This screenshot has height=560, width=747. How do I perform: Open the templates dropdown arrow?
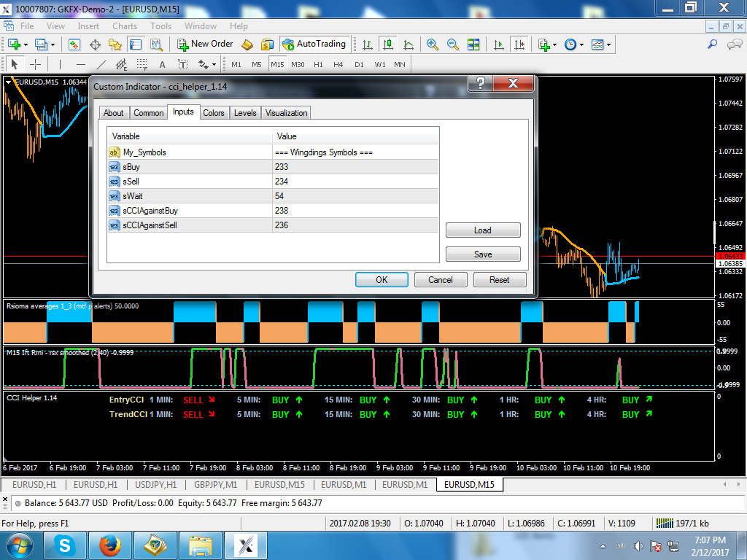[608, 44]
